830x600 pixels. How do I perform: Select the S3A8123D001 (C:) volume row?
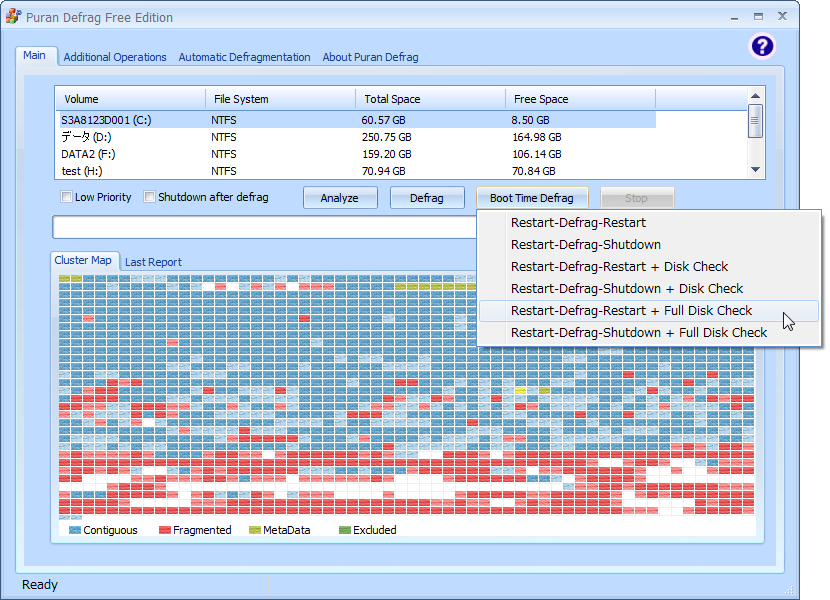click(x=356, y=120)
